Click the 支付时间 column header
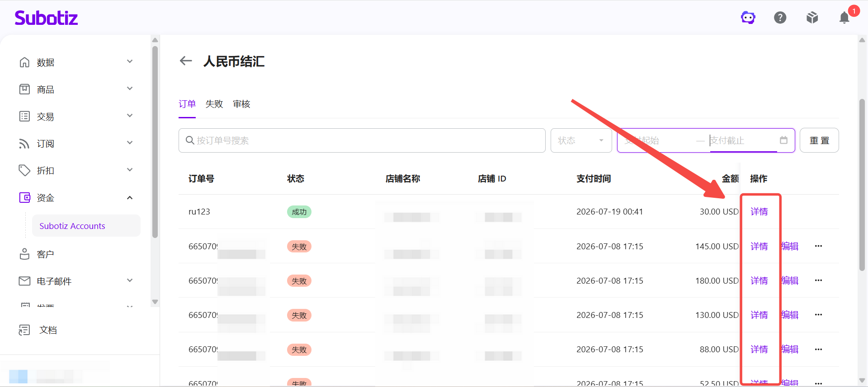This screenshot has height=387, width=868. (594, 178)
